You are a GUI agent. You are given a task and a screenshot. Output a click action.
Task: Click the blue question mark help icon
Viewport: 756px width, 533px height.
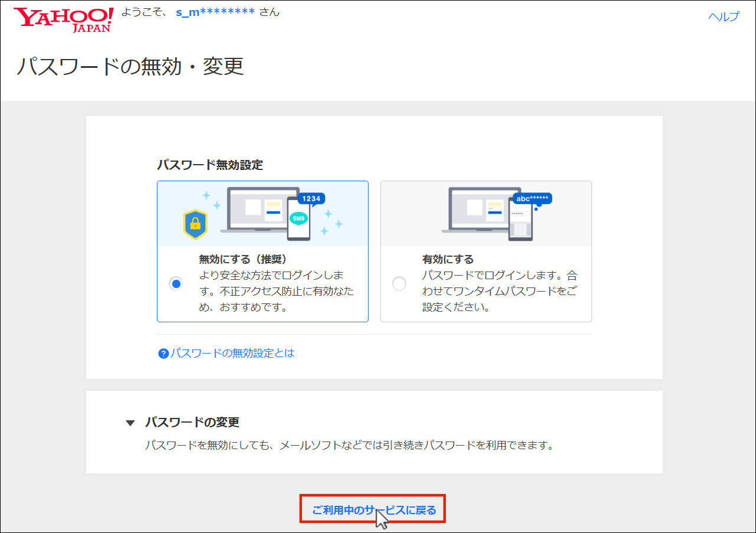tap(163, 354)
